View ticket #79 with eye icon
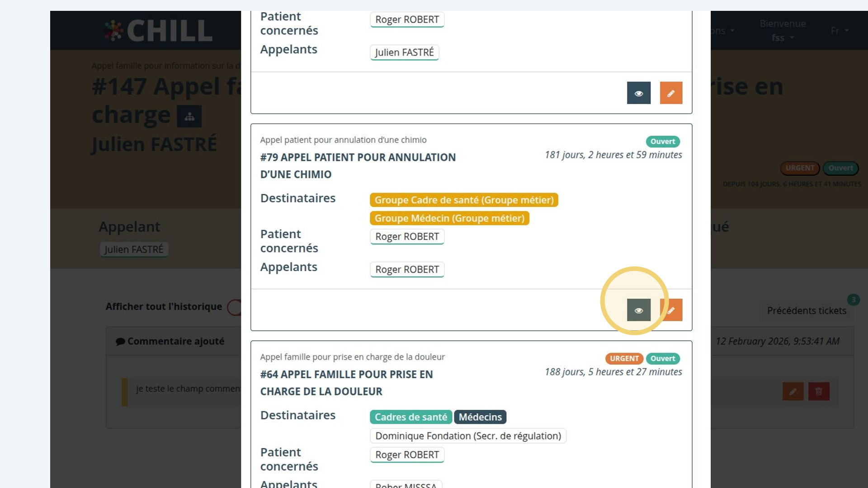 click(638, 310)
